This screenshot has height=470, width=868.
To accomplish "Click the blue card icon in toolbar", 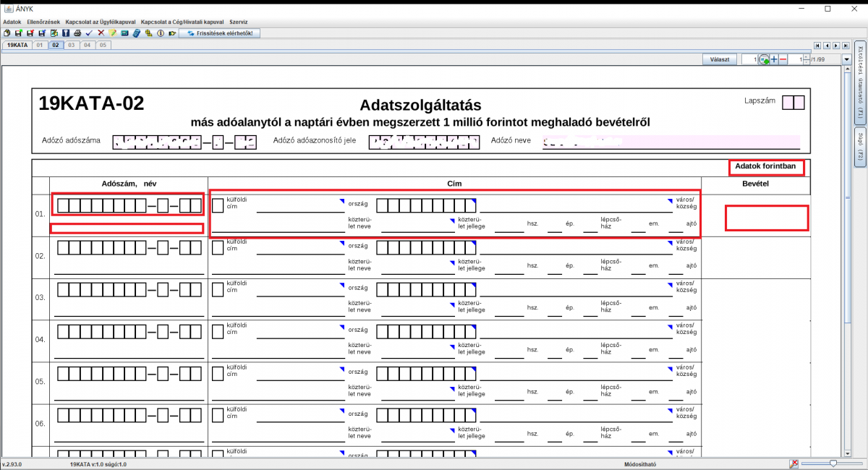I will (x=124, y=33).
